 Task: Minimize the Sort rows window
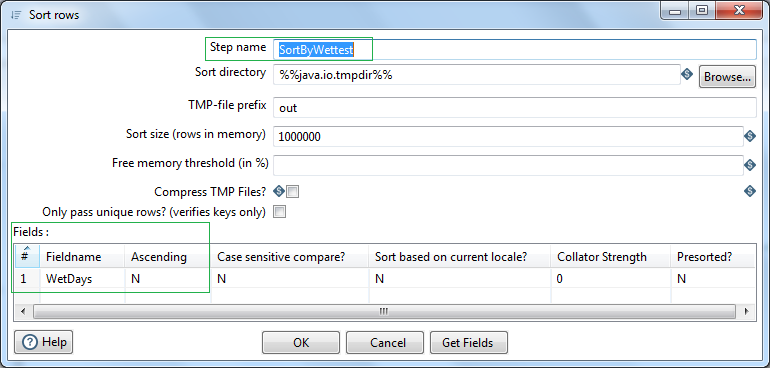click(675, 10)
